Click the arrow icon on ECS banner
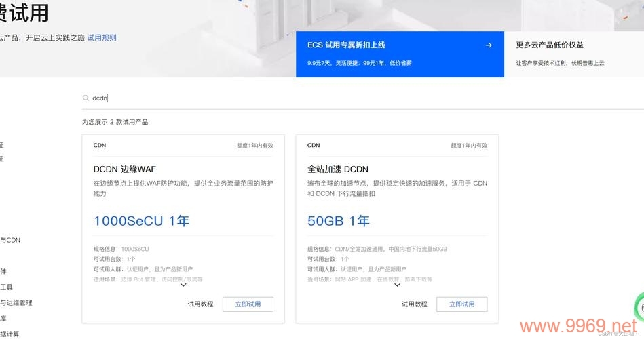This screenshot has height=339, width=644. 489,45
